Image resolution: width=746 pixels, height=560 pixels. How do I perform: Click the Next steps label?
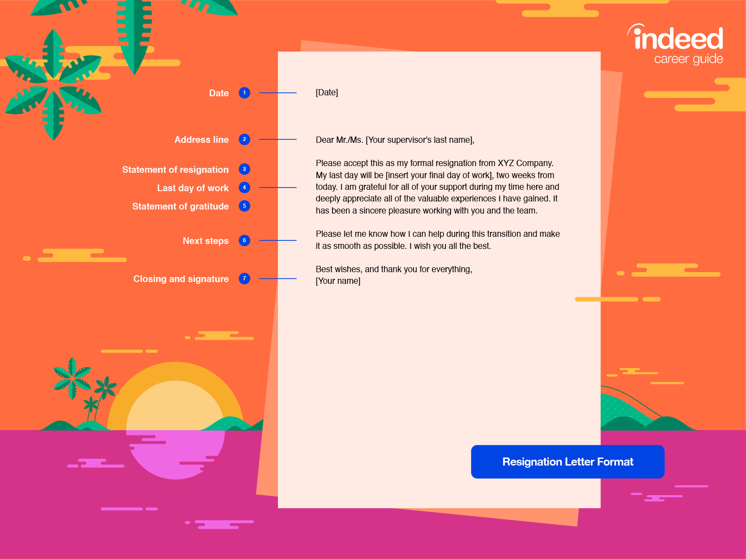tap(205, 241)
